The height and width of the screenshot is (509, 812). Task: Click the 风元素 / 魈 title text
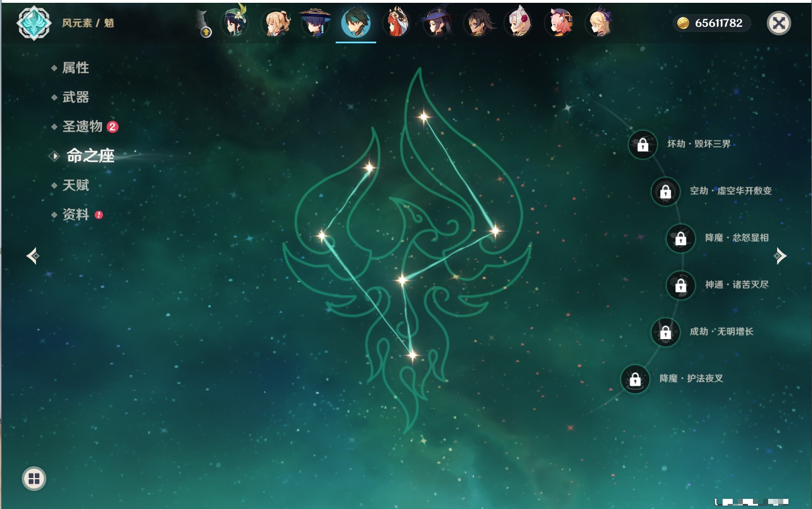pyautogui.click(x=88, y=23)
